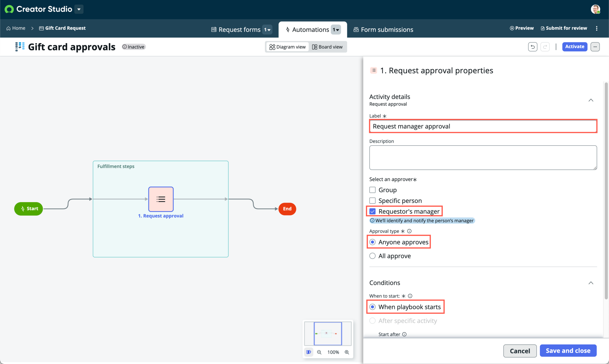Open the vertical kebab menu in header
Image resolution: width=609 pixels, height=364 pixels.
(597, 28)
